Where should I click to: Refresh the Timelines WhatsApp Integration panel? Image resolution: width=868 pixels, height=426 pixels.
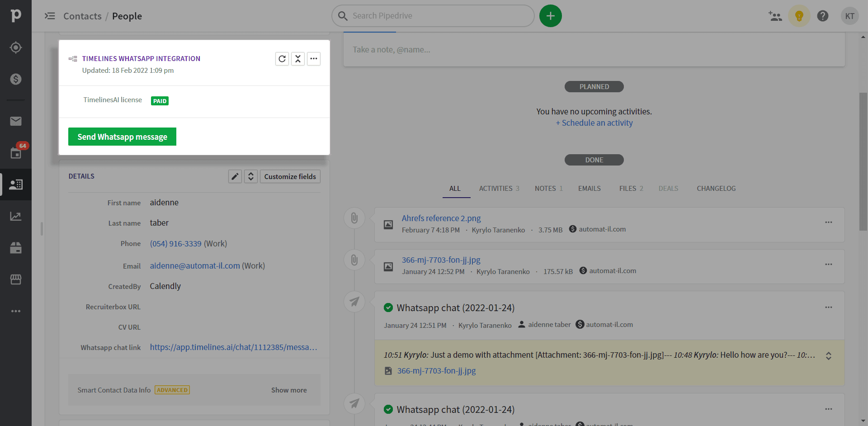point(282,58)
